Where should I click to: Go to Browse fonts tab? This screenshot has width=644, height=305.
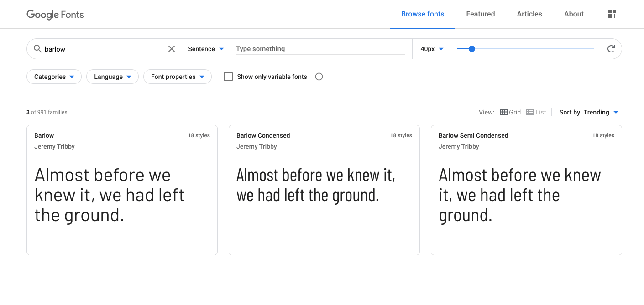[x=423, y=14]
